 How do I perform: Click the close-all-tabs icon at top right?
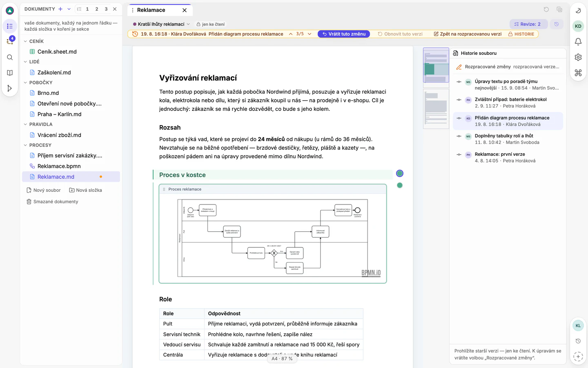click(559, 9)
